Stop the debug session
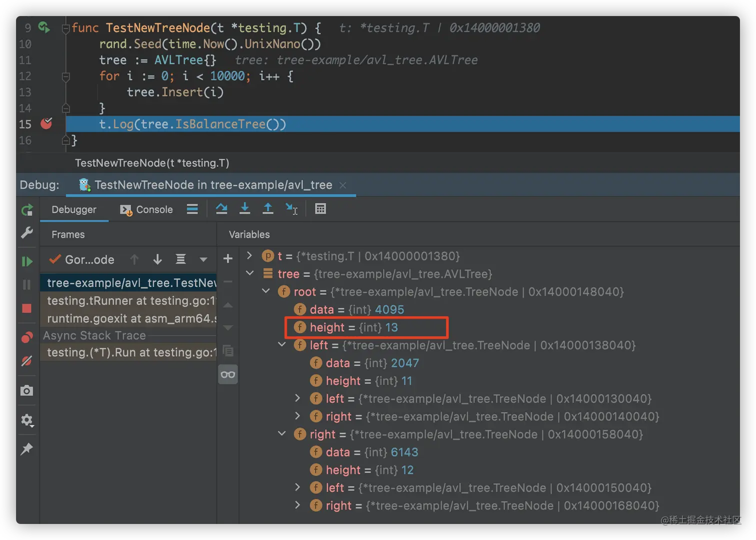 point(27,308)
